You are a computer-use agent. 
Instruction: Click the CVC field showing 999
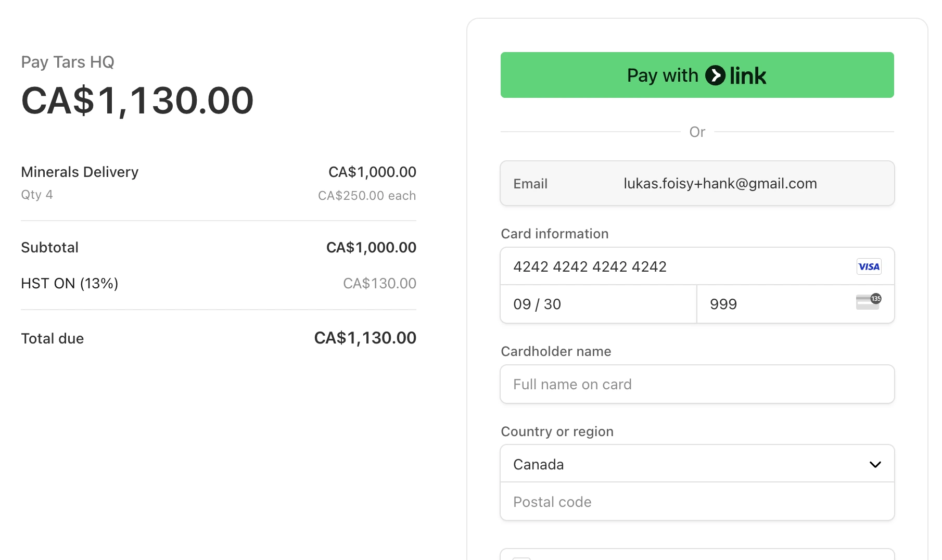pyautogui.click(x=775, y=304)
